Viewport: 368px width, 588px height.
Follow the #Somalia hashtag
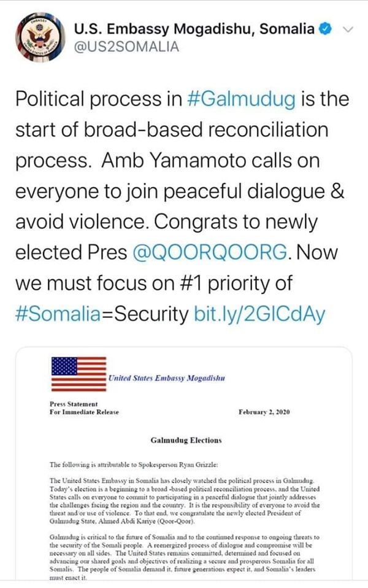click(x=58, y=314)
